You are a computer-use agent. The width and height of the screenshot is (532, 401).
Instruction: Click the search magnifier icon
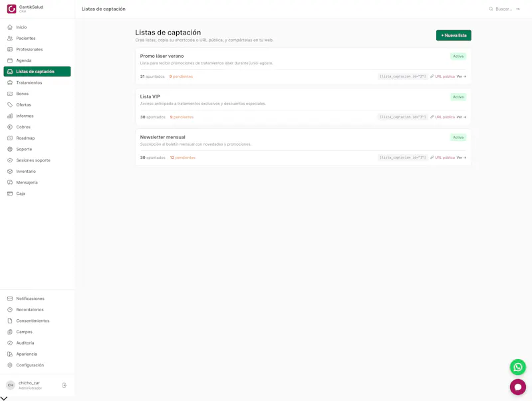(x=491, y=9)
